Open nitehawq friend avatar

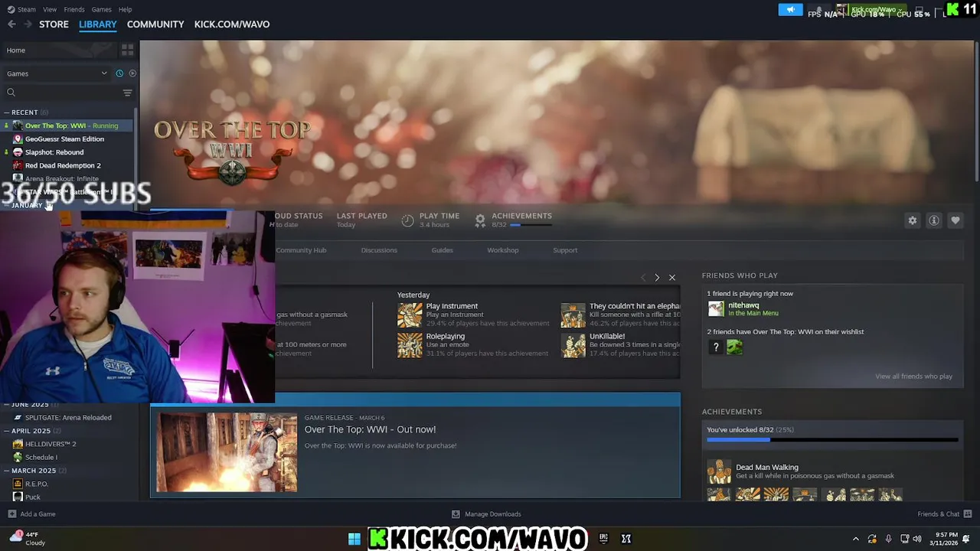pos(716,308)
